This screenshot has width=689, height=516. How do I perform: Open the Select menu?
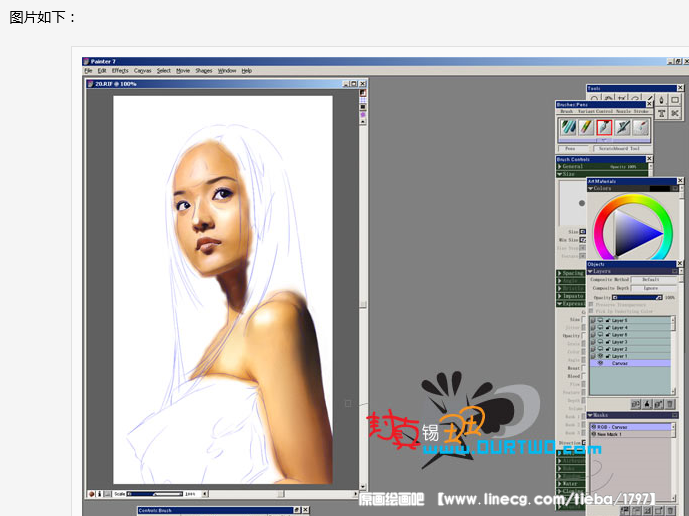pos(163,71)
